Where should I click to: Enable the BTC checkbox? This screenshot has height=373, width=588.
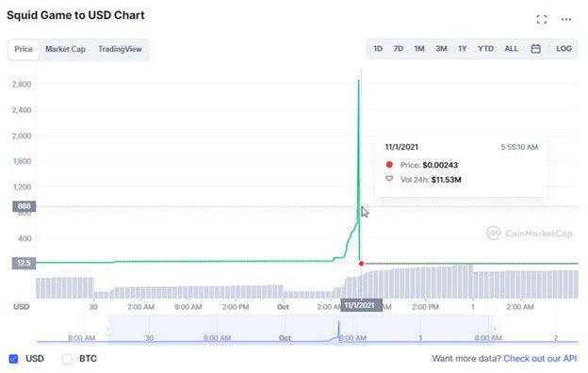click(x=67, y=359)
